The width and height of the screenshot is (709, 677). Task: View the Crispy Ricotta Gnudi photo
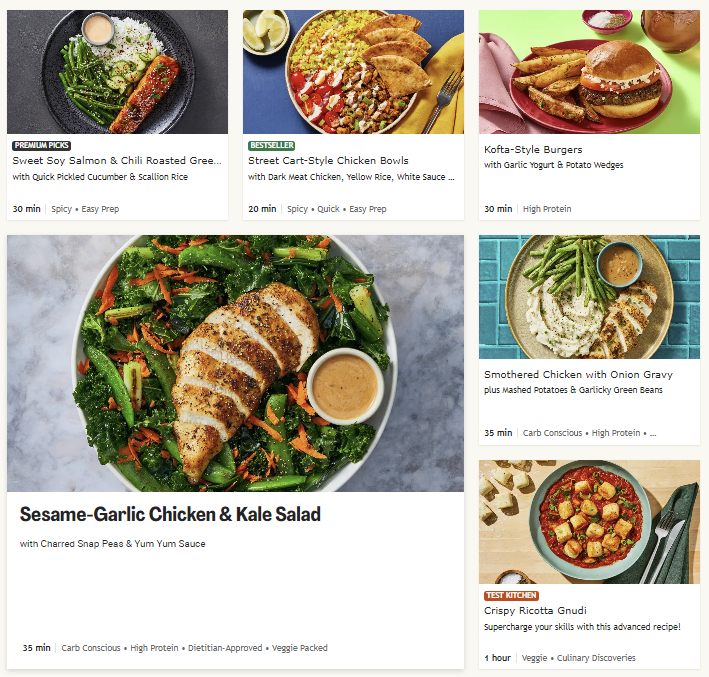pyautogui.click(x=589, y=522)
